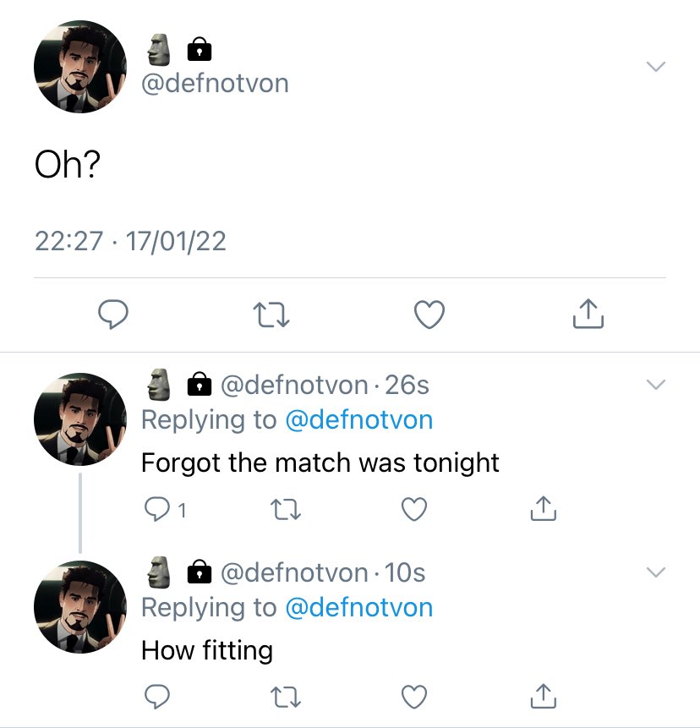Like the "How fitting" tweet
Viewport: 700px width, 728px height.
point(414,697)
